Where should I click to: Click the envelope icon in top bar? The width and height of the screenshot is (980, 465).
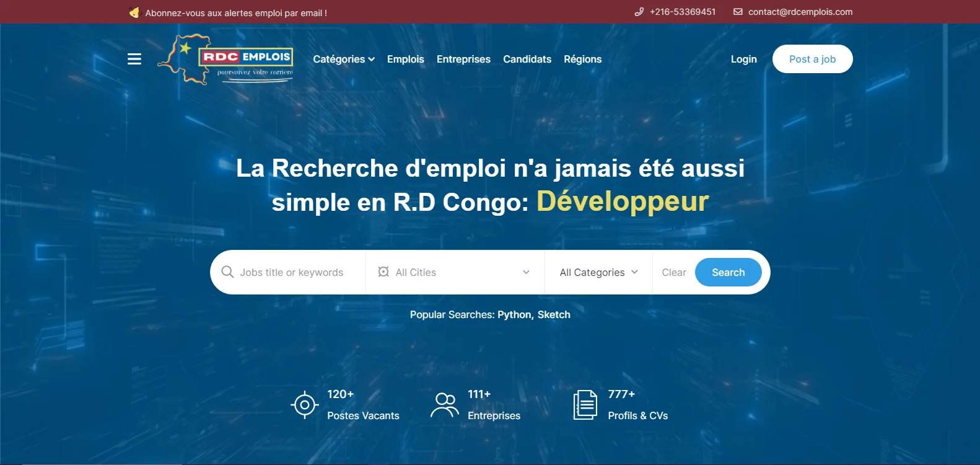[738, 12]
